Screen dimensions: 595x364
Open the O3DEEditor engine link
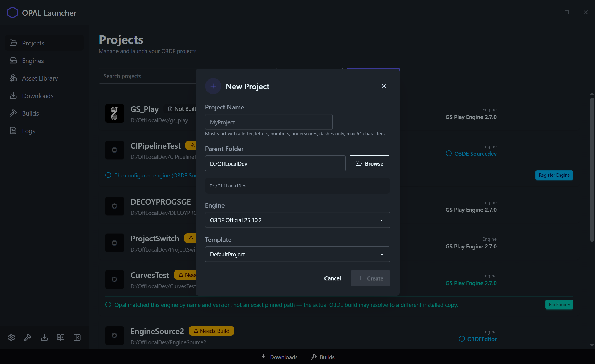482,339
